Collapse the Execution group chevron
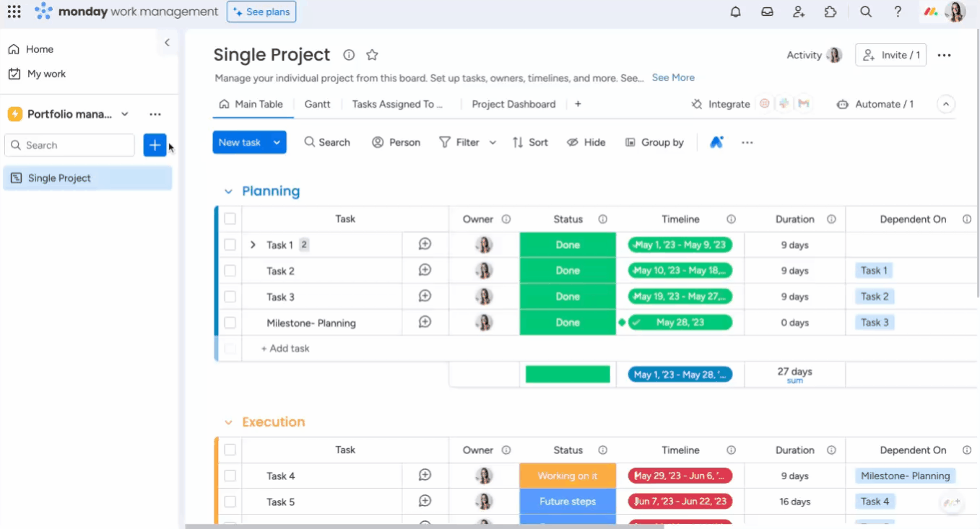The width and height of the screenshot is (980, 529). [x=228, y=422]
